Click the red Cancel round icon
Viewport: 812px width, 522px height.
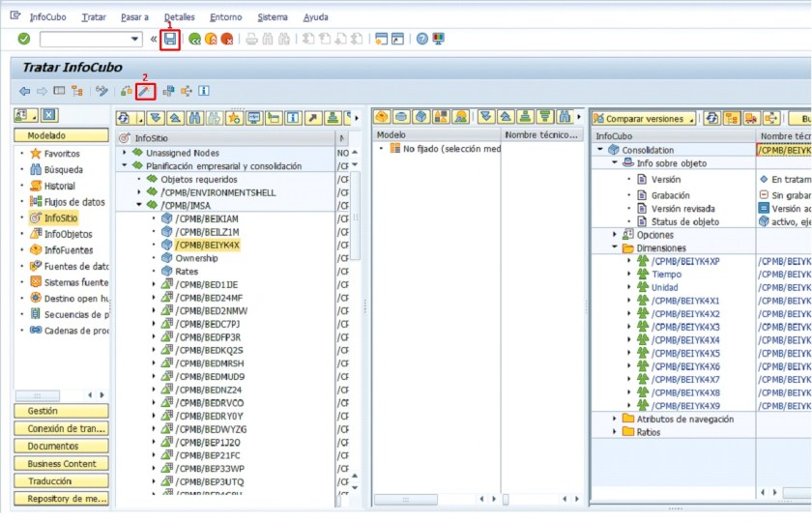click(x=227, y=39)
